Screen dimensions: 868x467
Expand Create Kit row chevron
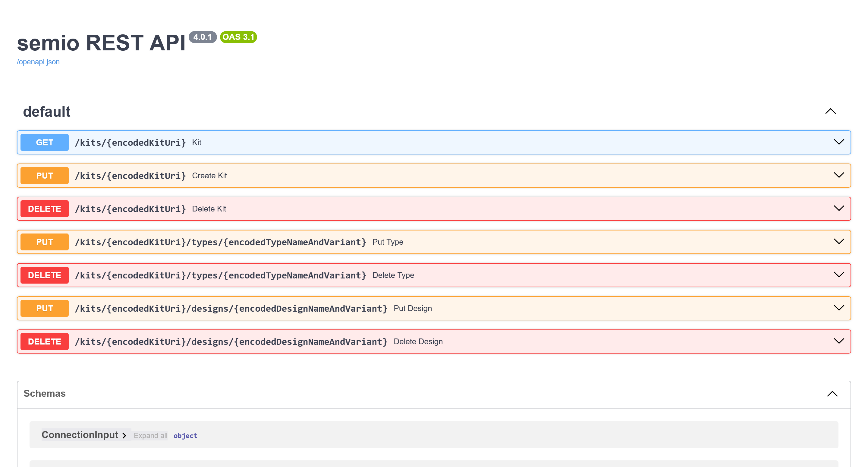click(839, 175)
